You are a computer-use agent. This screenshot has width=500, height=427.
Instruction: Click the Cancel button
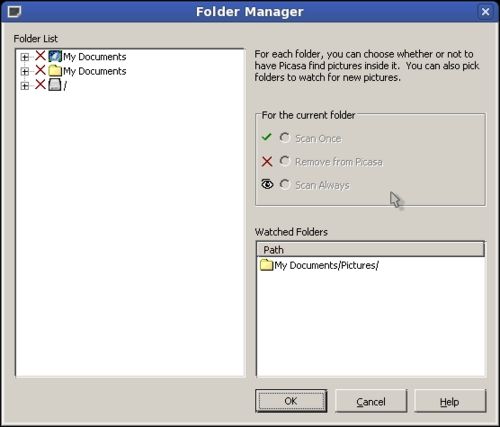371,401
